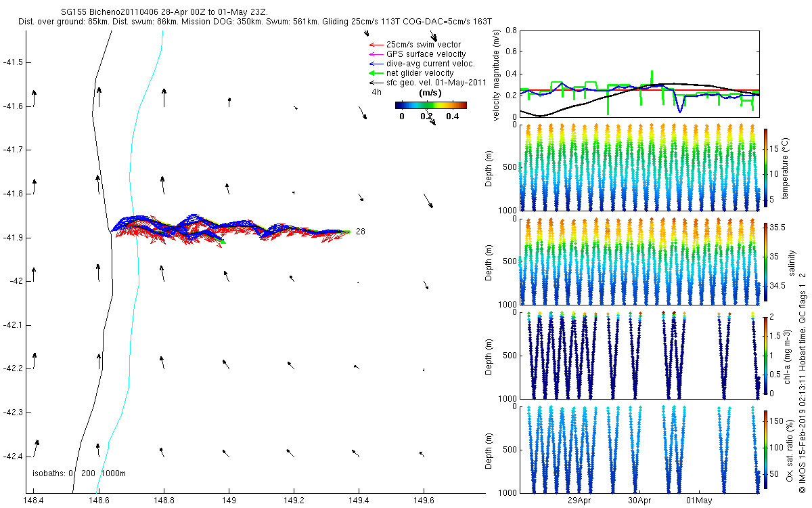Click the '-41.5' latitude tick label
The image size is (812, 508).
14,62
